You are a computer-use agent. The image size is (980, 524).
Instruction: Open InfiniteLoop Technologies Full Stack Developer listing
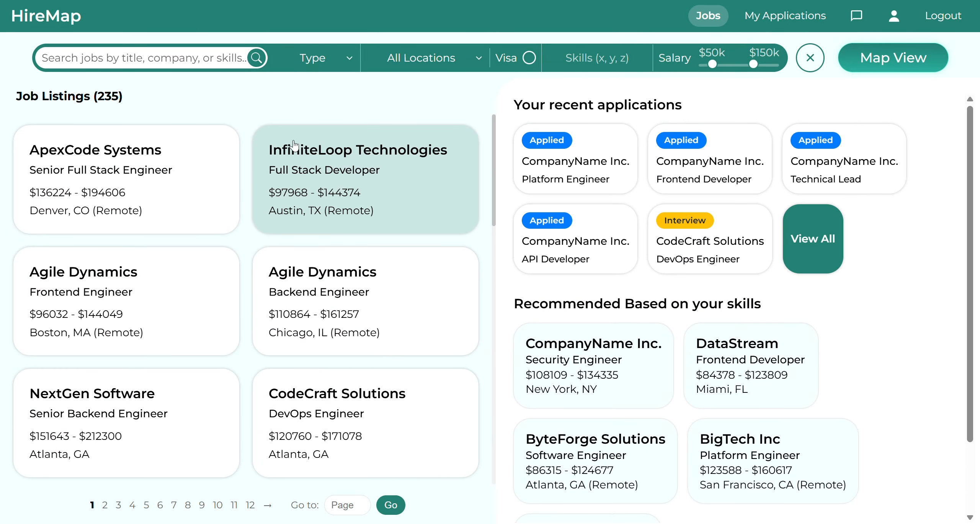tap(366, 179)
